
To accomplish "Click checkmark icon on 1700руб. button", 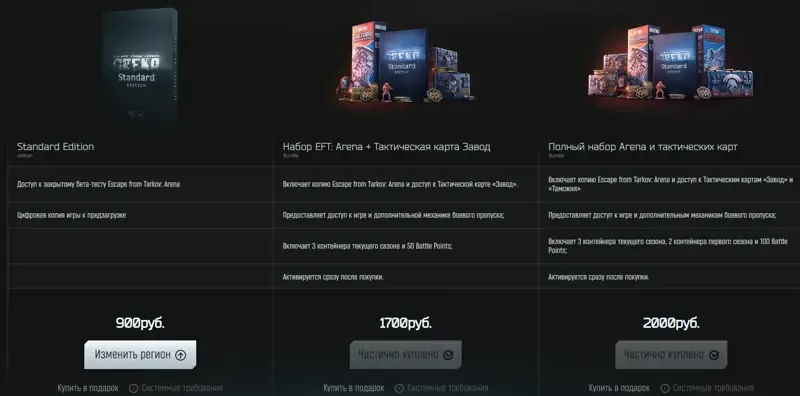I will 448,355.
